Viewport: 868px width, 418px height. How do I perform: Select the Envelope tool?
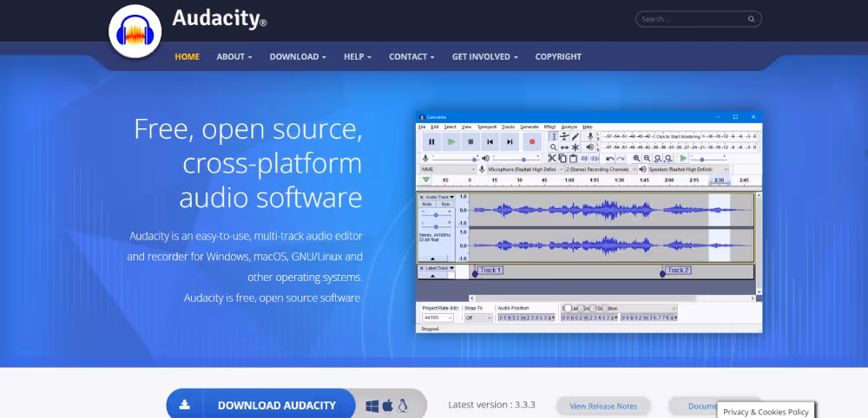click(564, 136)
